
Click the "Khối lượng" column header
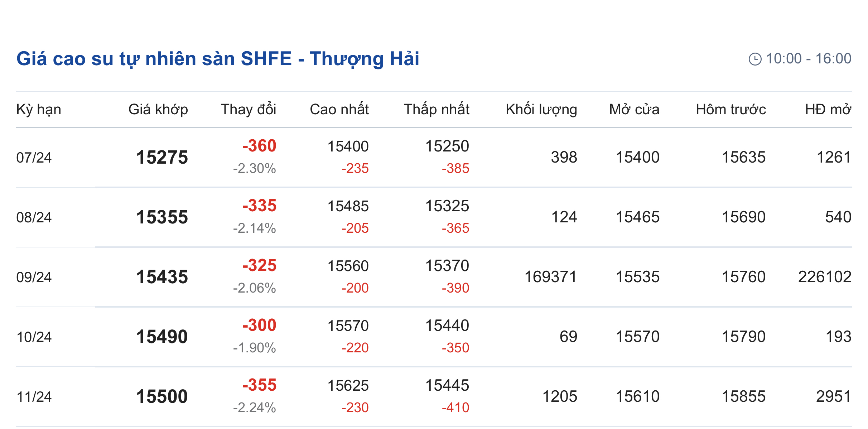(541, 110)
